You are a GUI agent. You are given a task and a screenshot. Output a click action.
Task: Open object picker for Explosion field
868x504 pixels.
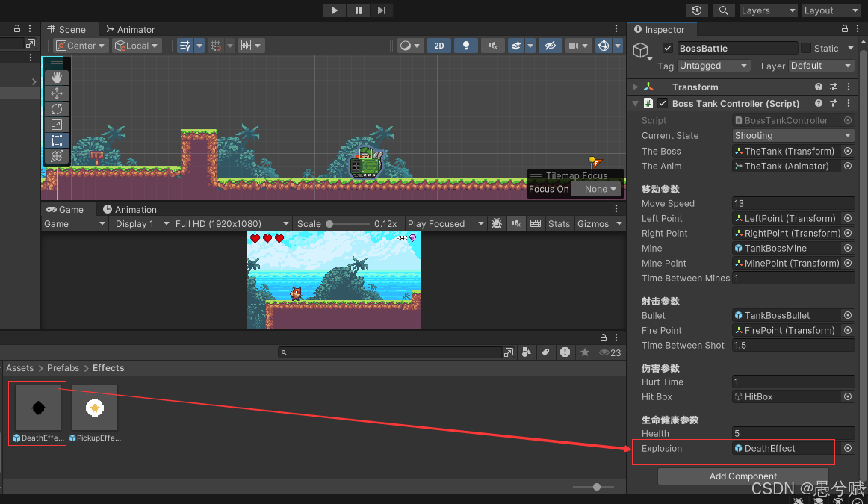(x=848, y=448)
